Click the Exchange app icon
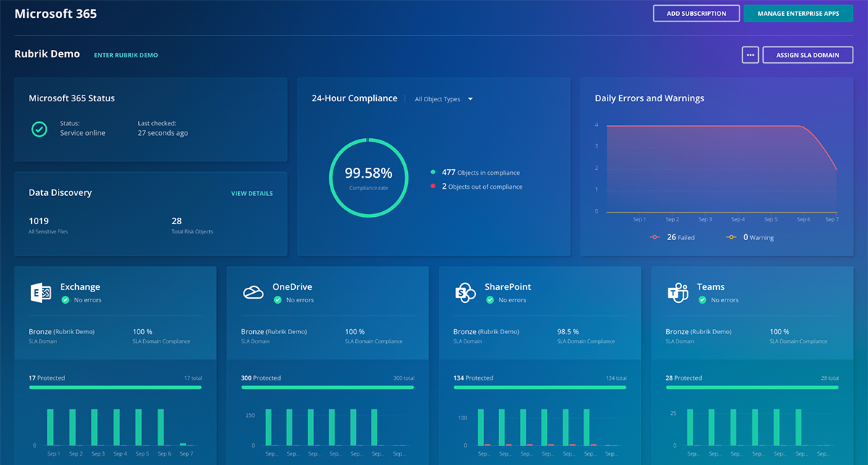868x465 pixels. pyautogui.click(x=41, y=293)
